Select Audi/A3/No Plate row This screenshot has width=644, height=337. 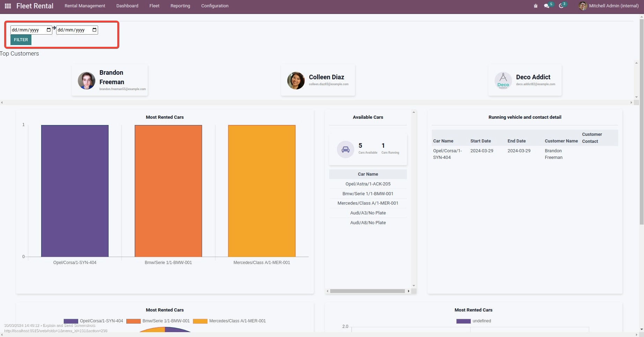(368, 213)
